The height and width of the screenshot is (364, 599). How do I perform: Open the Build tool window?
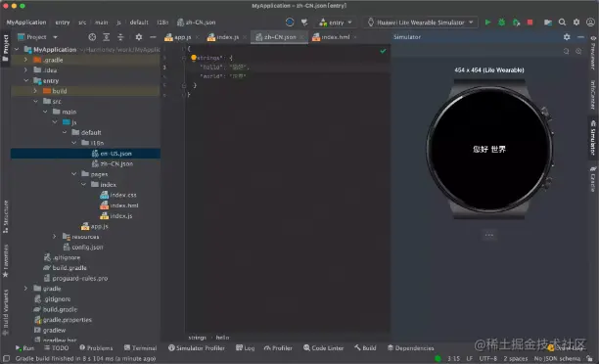click(x=365, y=348)
